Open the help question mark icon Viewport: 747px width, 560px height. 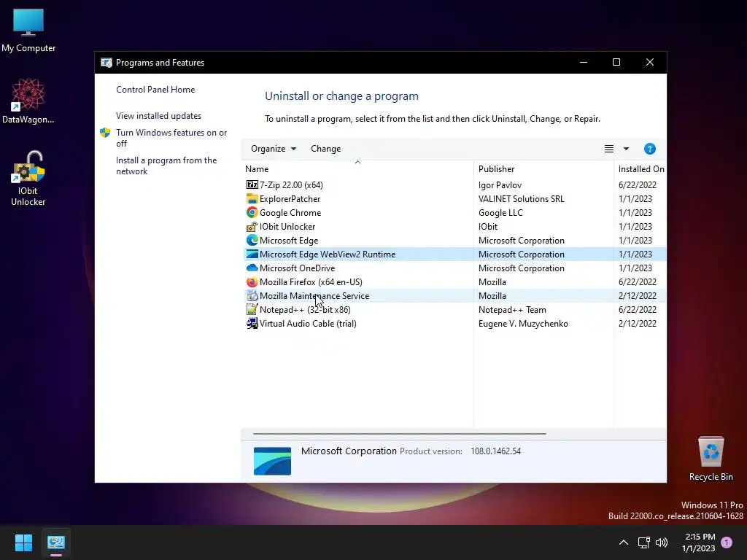649,149
